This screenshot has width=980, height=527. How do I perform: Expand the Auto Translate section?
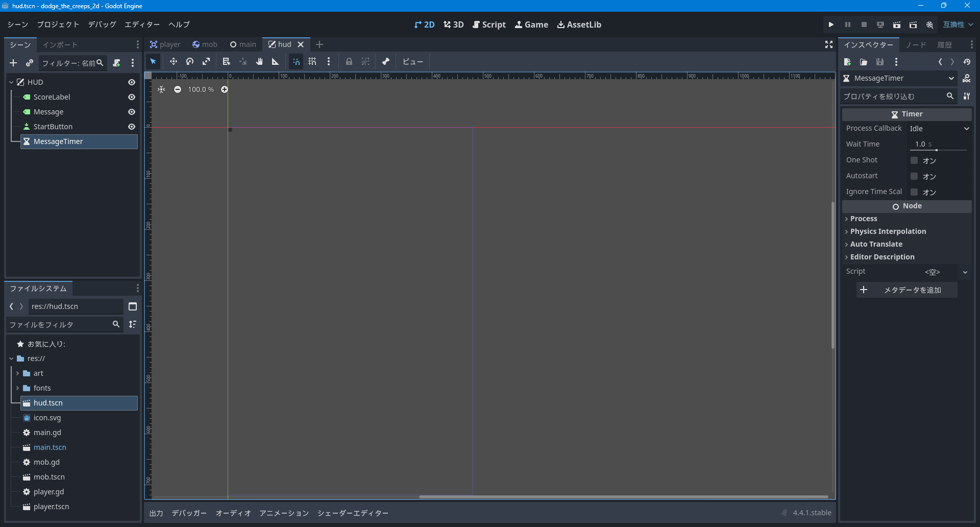pos(907,244)
